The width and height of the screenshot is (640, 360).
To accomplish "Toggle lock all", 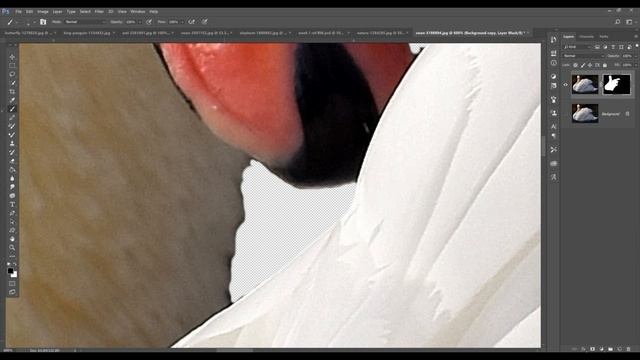I will [605, 65].
